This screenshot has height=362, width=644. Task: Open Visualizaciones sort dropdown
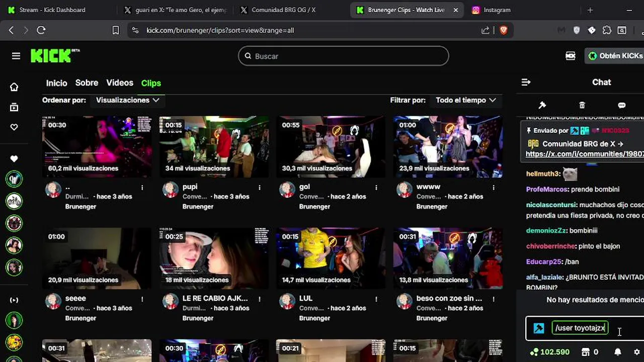[x=128, y=100]
